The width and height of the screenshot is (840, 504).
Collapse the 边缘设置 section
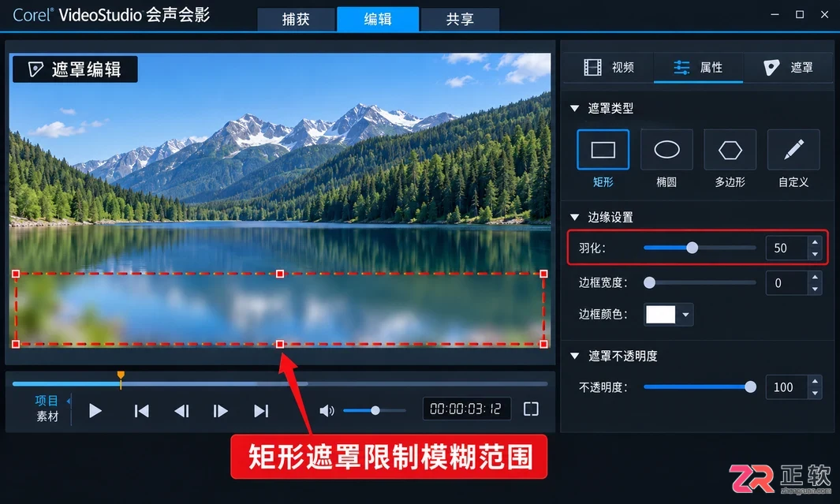point(575,217)
